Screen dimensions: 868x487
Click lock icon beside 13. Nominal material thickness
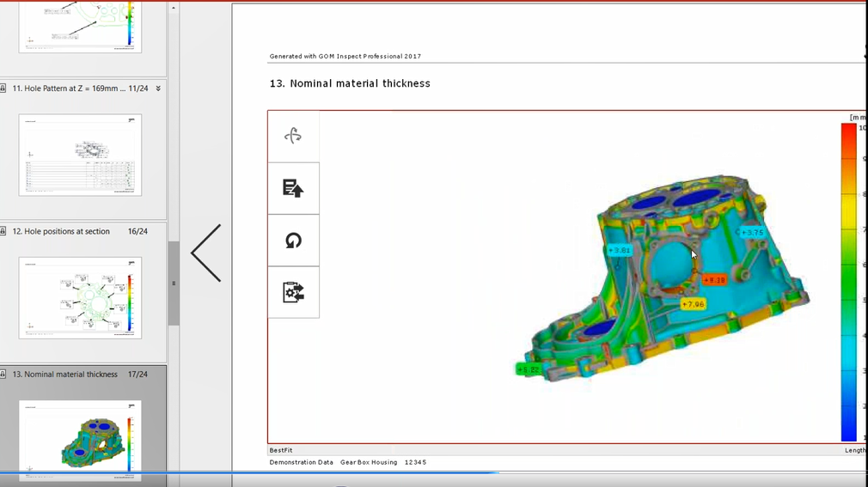4,374
